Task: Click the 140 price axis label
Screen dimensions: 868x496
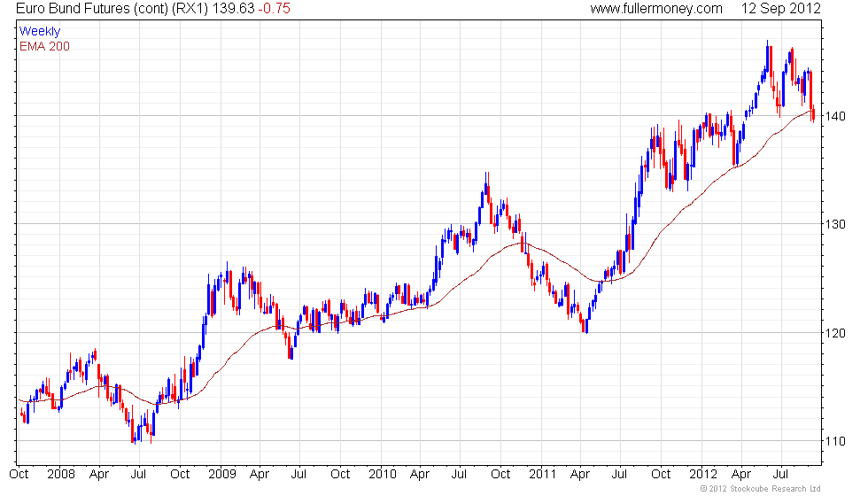Action: pyautogui.click(x=837, y=116)
